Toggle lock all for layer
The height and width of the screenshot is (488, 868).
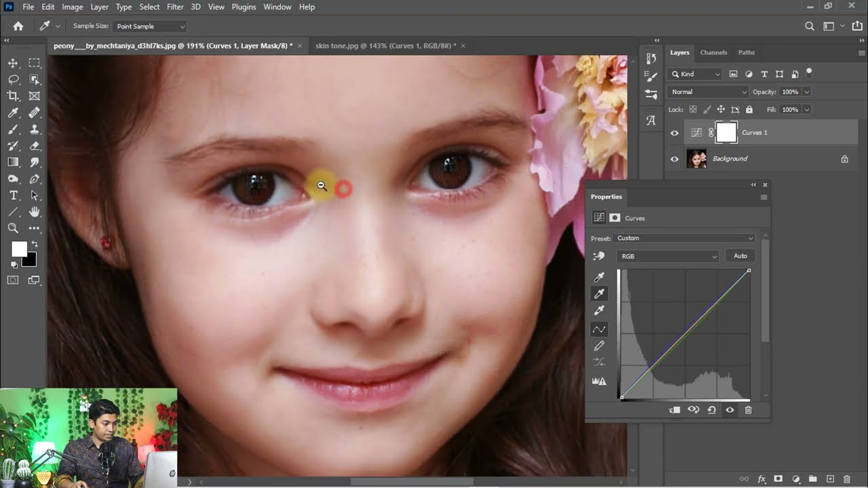pyautogui.click(x=749, y=109)
